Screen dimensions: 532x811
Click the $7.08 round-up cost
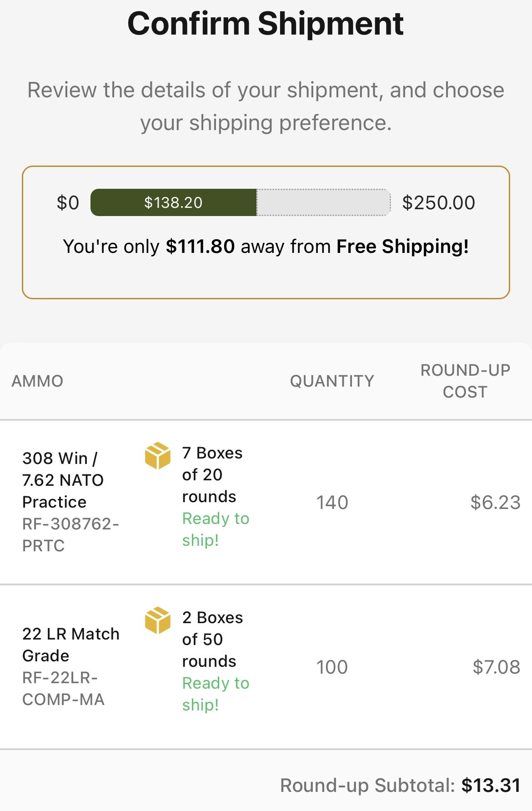pos(496,667)
